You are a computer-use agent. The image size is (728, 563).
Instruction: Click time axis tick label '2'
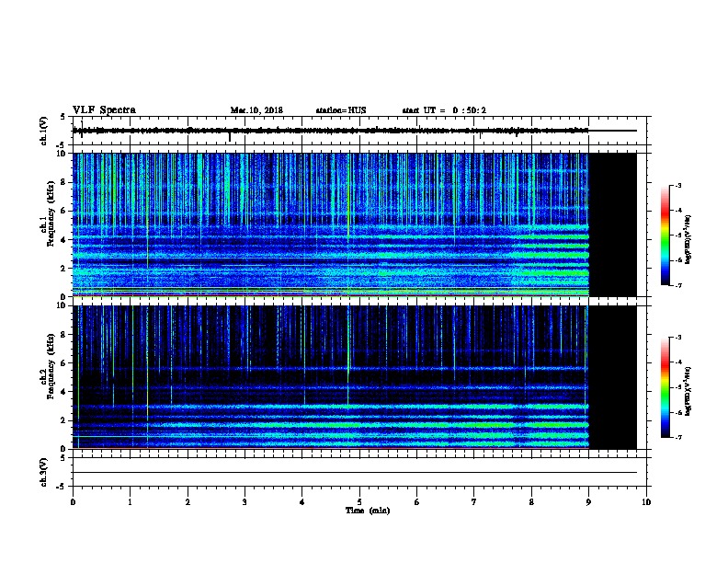(188, 502)
